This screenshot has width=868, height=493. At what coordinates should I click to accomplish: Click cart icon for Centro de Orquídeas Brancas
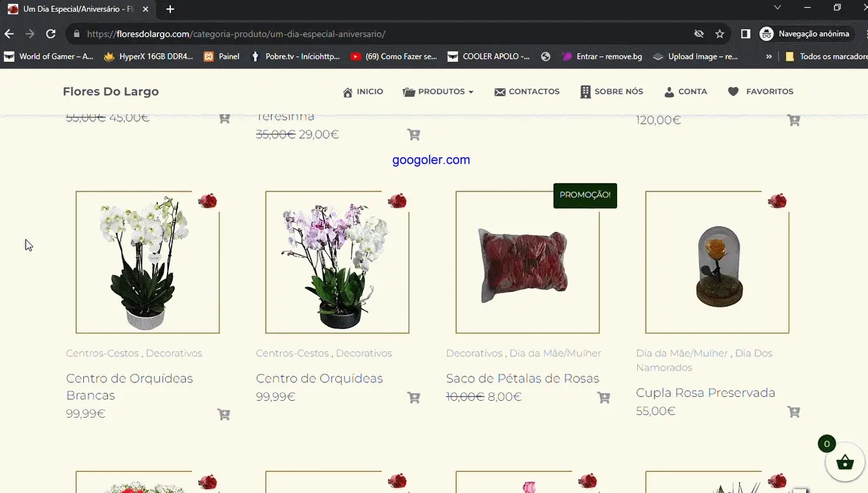click(x=224, y=414)
